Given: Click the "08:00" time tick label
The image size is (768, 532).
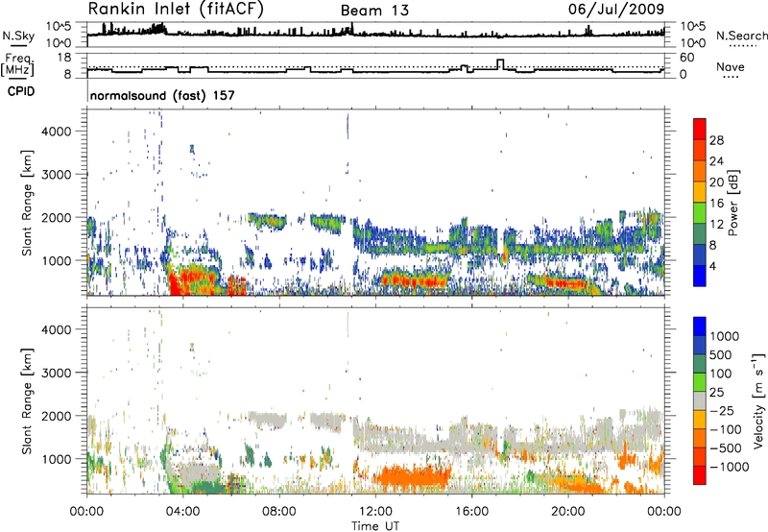Looking at the screenshot, I should pyautogui.click(x=279, y=512).
